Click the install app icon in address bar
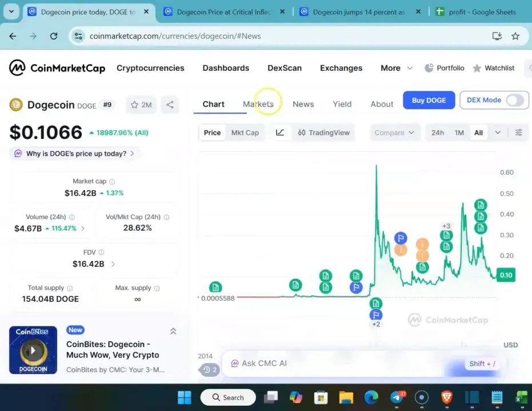 tap(497, 36)
